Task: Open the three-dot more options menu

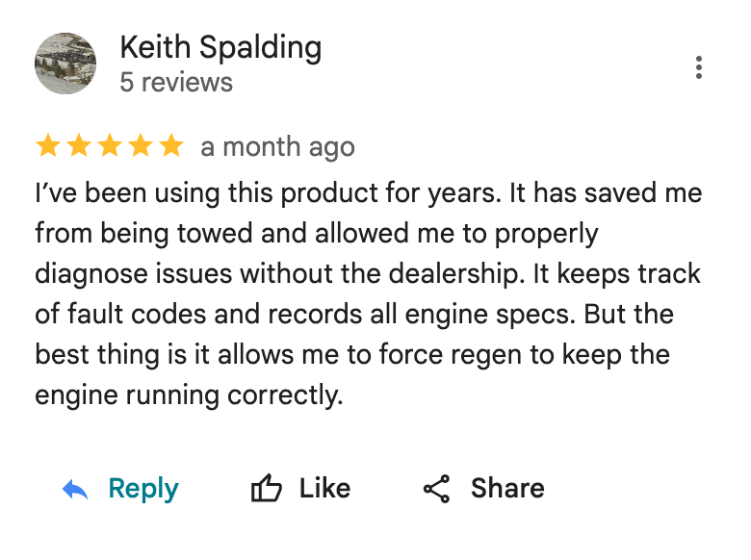Action: click(x=699, y=67)
